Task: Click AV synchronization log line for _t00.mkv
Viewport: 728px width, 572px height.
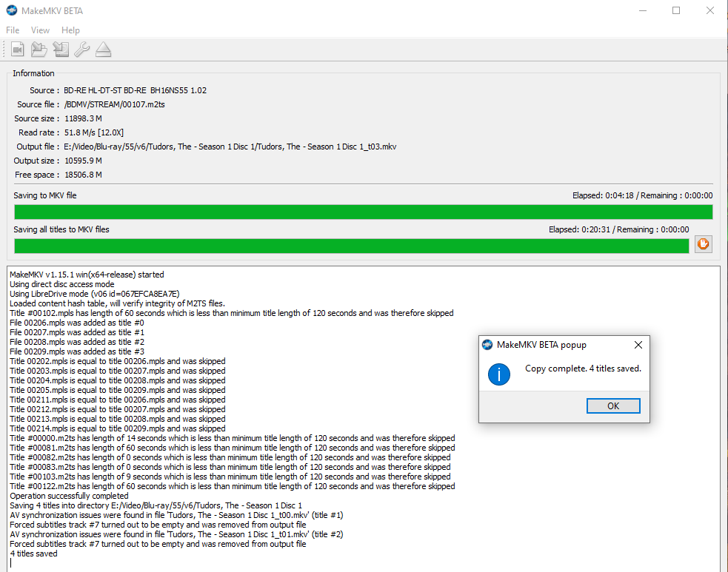Action: click(x=176, y=516)
